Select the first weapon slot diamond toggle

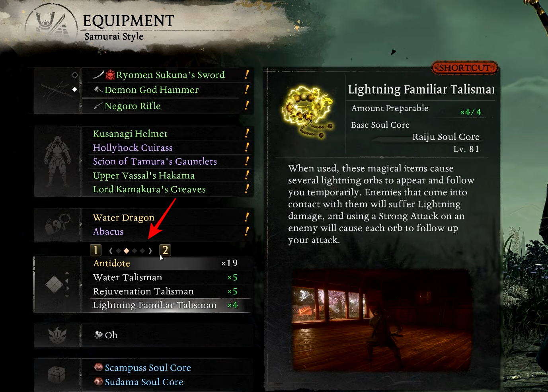(x=74, y=75)
